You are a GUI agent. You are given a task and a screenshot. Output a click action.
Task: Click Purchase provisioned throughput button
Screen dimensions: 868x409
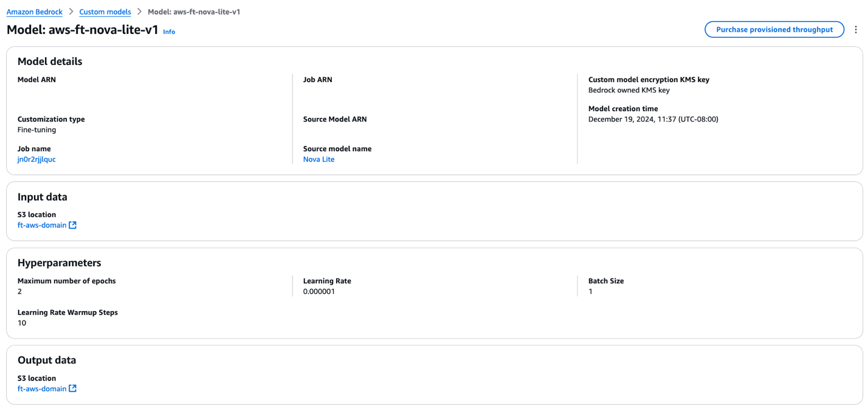[774, 30]
